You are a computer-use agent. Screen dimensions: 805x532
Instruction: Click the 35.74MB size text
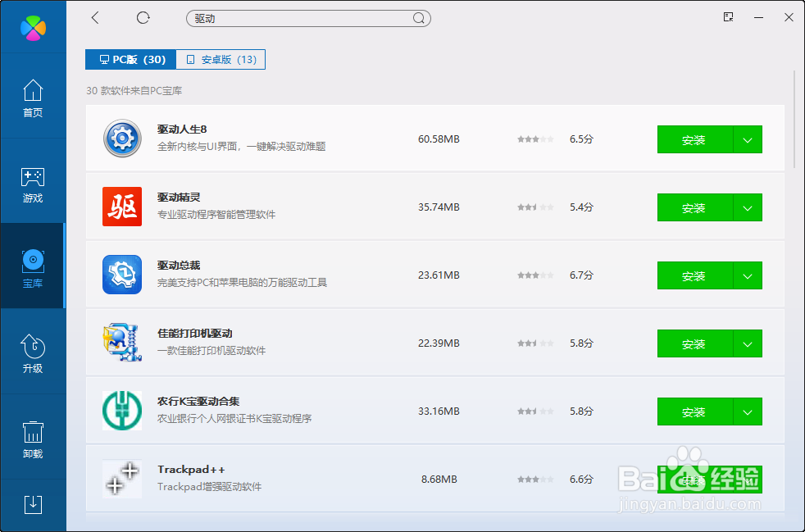439,207
